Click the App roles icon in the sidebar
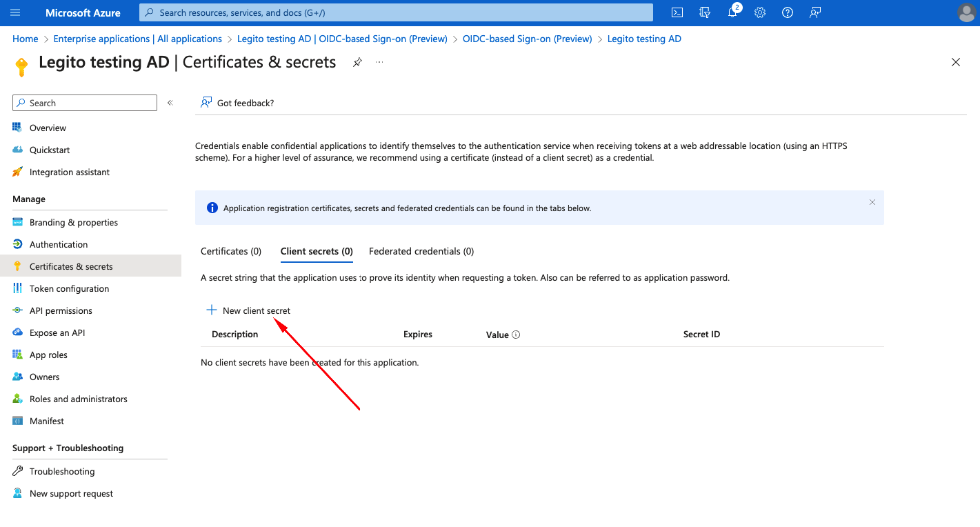Screen dimensions: 980x527 17,355
